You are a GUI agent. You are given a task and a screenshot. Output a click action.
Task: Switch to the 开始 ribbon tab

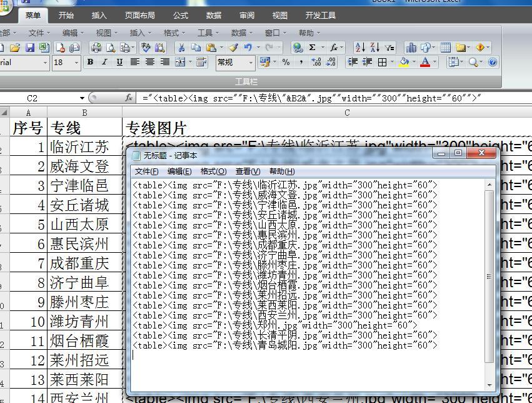66,15
